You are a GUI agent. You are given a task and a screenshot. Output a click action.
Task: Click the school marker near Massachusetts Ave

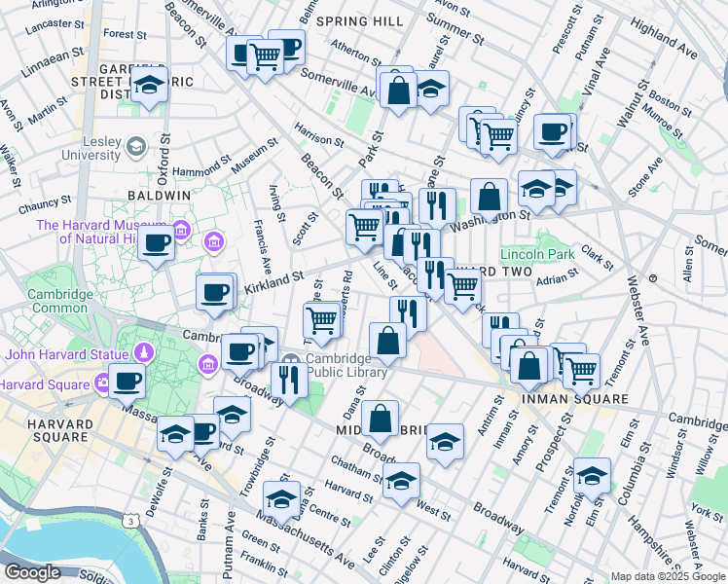coord(281,498)
